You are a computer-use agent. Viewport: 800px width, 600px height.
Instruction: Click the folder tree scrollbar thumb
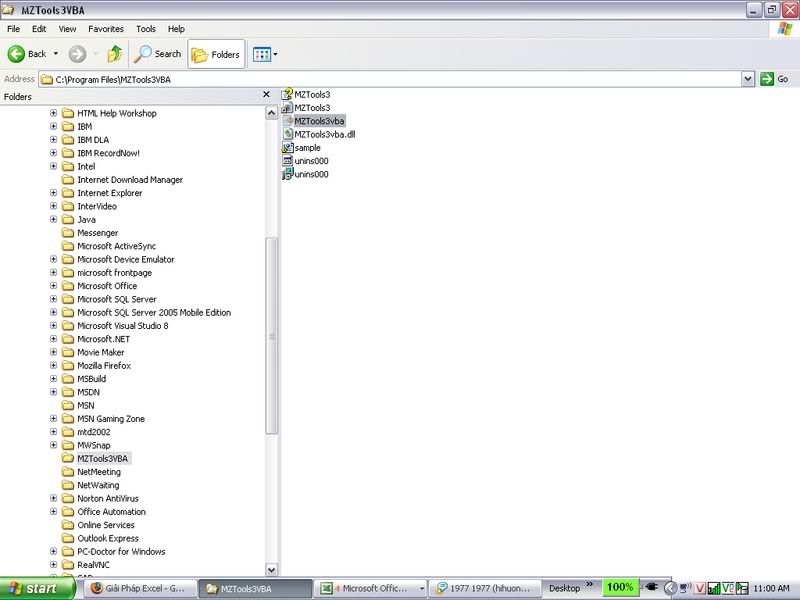click(x=272, y=336)
